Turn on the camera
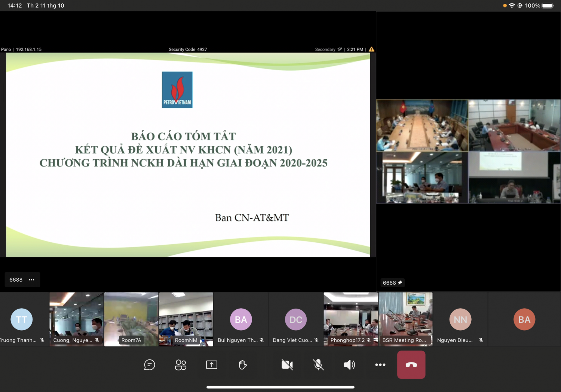This screenshot has height=392, width=561. pos(287,365)
